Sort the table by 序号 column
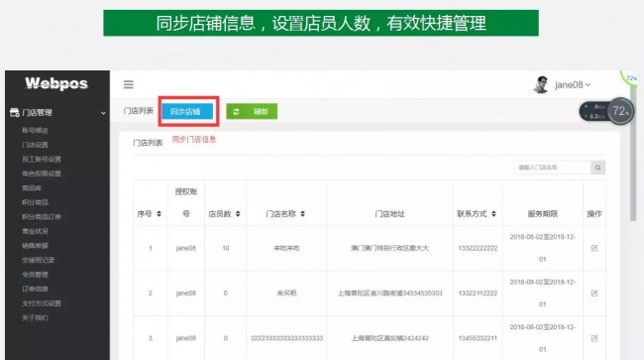644x360 pixels. click(159, 213)
